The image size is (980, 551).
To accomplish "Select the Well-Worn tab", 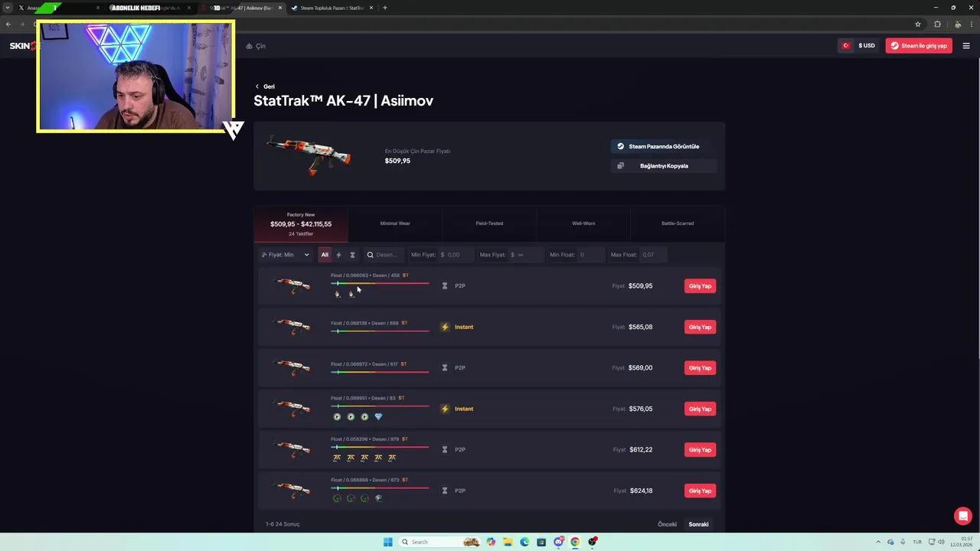I will coord(583,224).
